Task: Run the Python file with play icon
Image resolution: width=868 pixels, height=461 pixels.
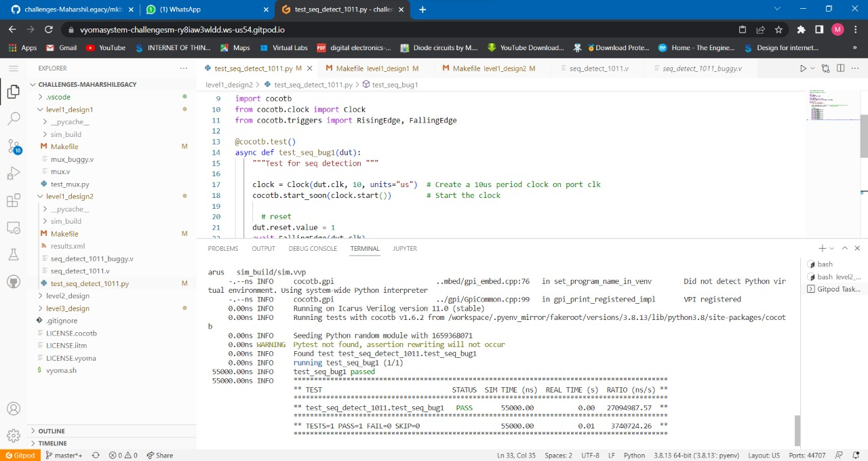Action: (803, 68)
